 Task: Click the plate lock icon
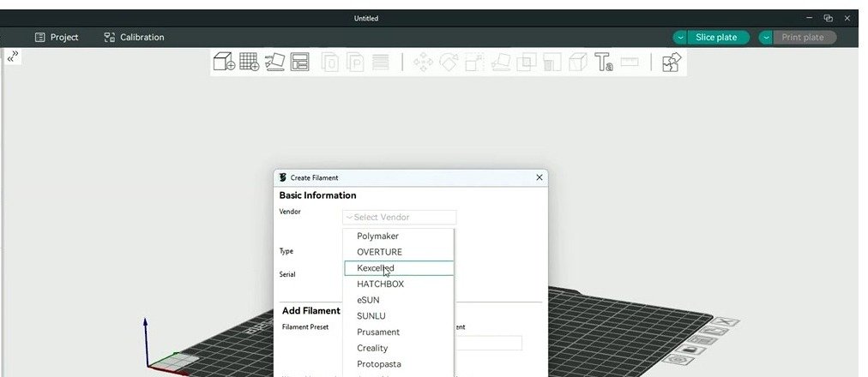point(690,350)
